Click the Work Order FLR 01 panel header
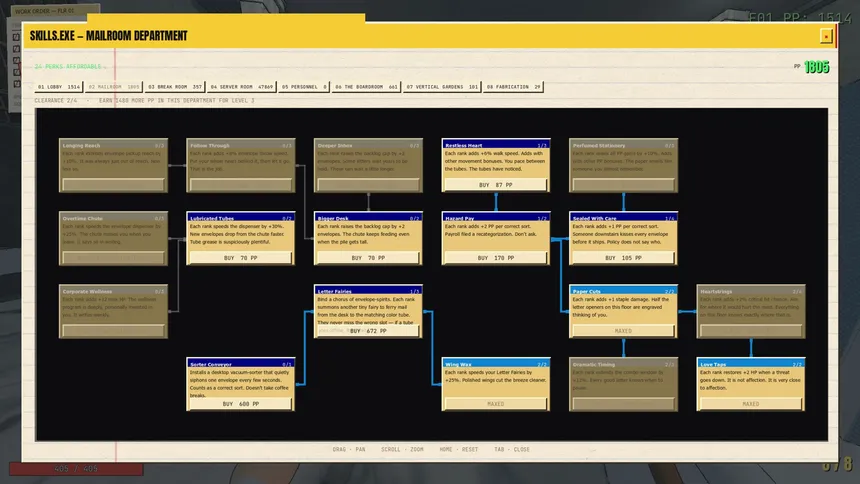The image size is (860, 484). [55, 11]
